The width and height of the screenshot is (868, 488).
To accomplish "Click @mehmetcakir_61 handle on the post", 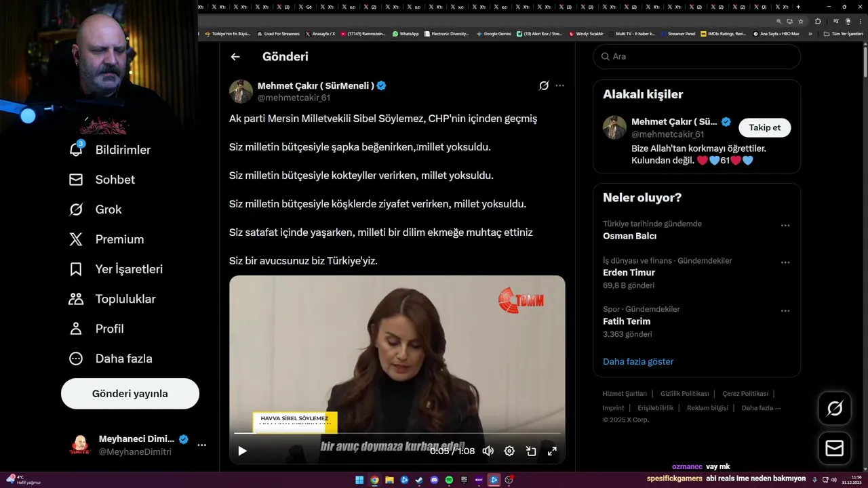I will coord(294,98).
